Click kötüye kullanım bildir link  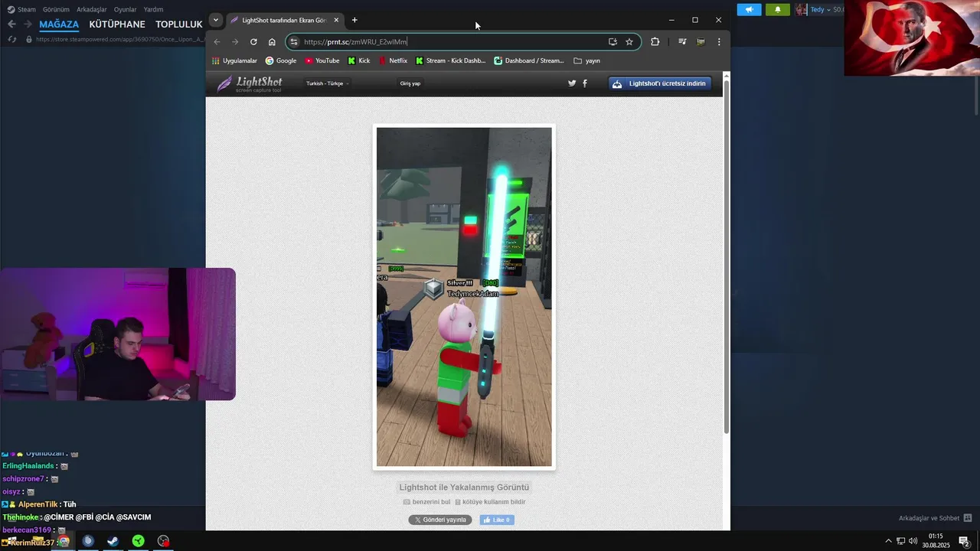(490, 502)
